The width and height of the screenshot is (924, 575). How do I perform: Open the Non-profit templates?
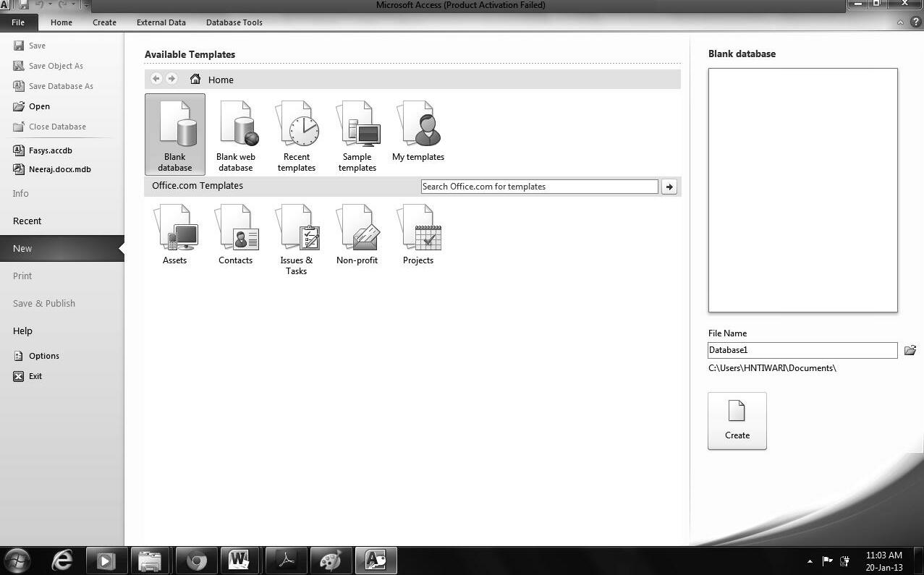pyautogui.click(x=357, y=234)
